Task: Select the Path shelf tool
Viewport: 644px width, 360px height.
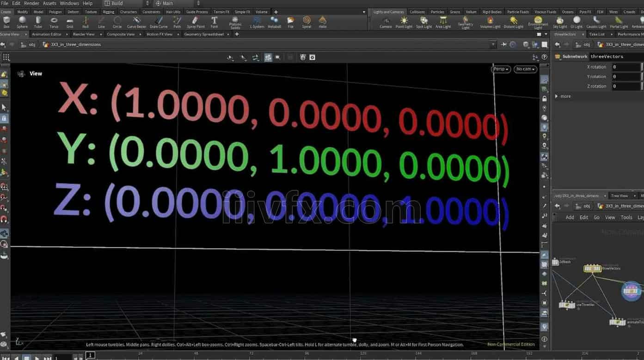Action: tap(177, 22)
